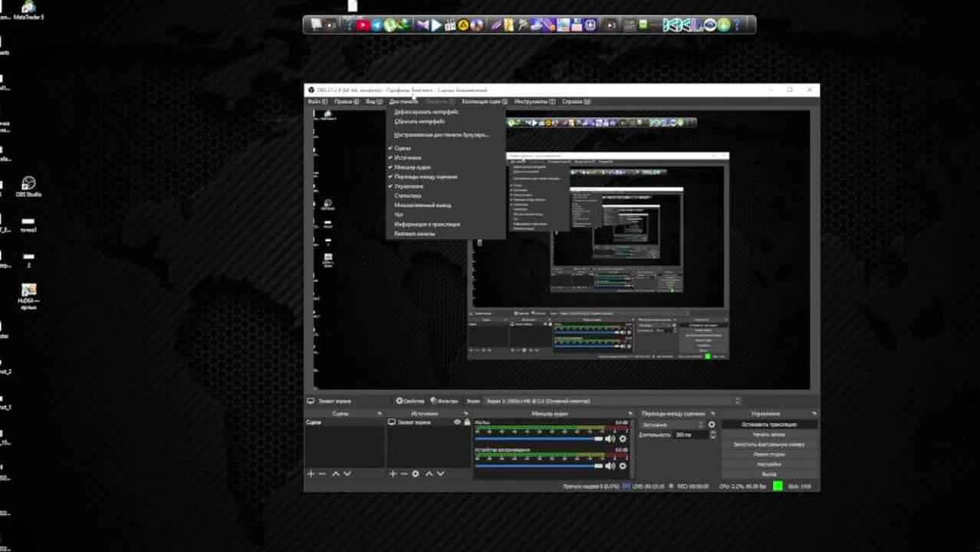Screen dimensions: 980x552
Task: Open OBS Studio desktop shortcut
Action: point(28,186)
